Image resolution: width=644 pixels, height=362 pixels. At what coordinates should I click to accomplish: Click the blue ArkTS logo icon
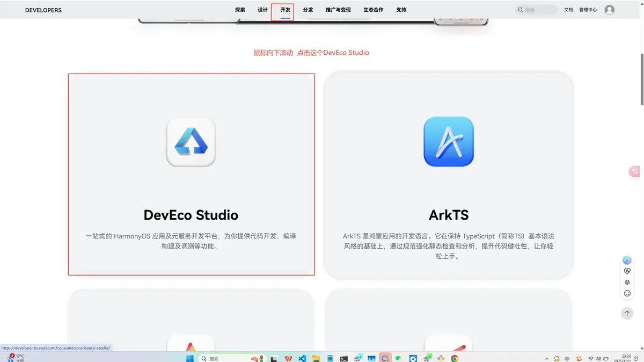(449, 142)
